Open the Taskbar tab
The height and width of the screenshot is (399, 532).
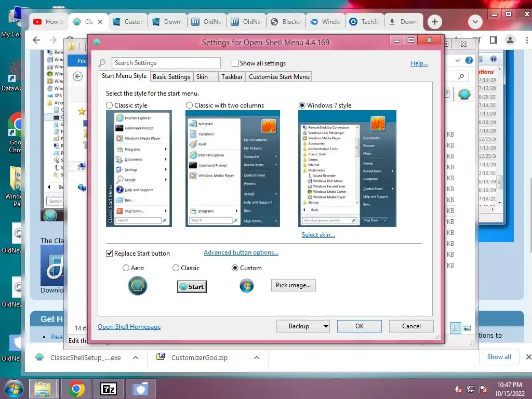232,77
